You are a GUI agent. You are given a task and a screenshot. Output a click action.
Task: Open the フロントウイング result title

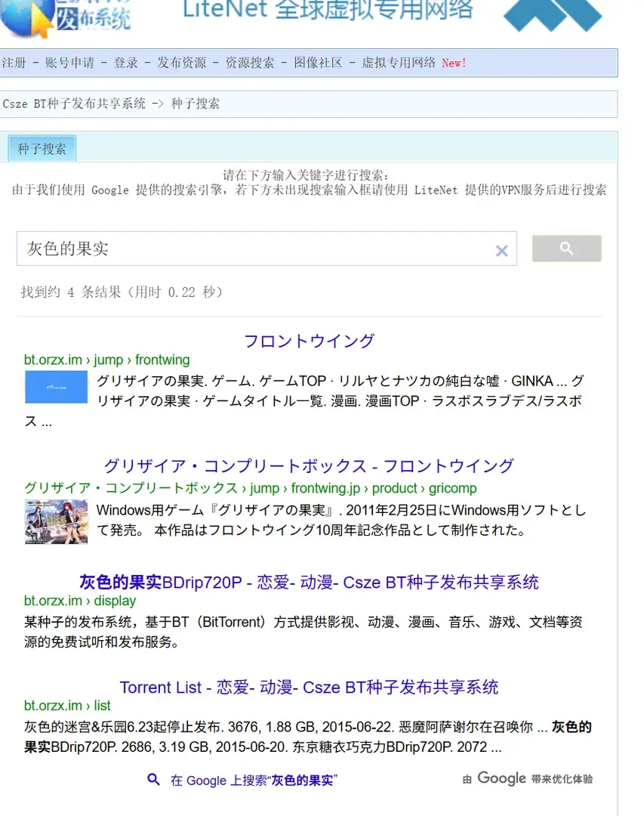309,341
